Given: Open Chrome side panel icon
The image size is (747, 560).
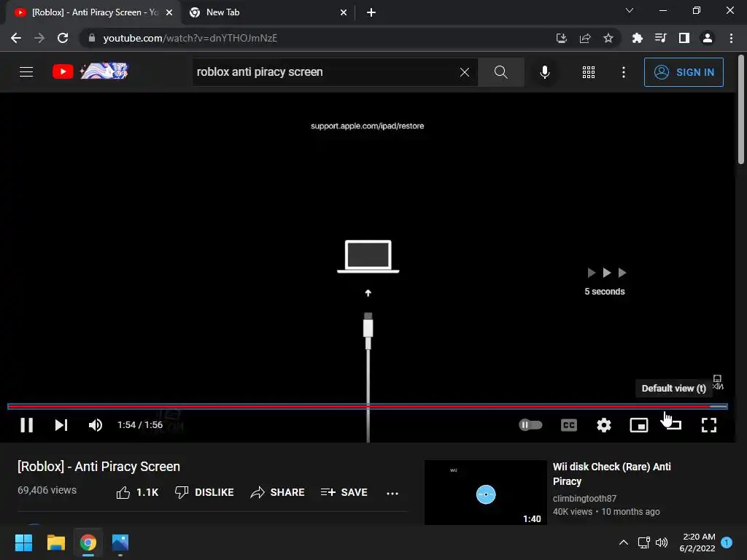Looking at the screenshot, I should (x=684, y=38).
